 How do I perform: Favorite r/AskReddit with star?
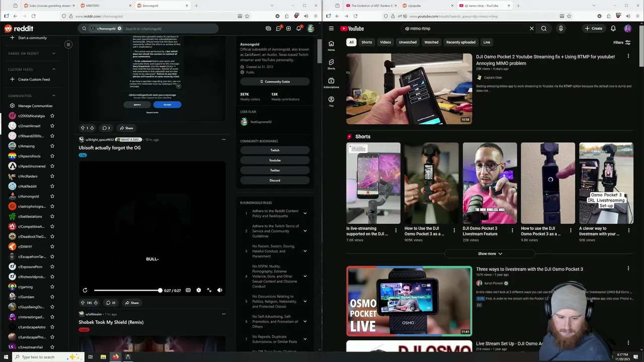point(52,186)
